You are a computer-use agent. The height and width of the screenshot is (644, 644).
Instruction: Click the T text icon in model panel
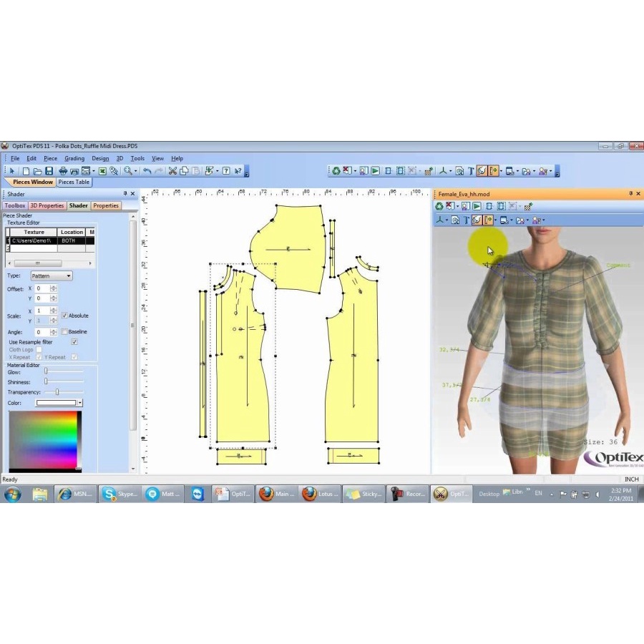coord(466,220)
